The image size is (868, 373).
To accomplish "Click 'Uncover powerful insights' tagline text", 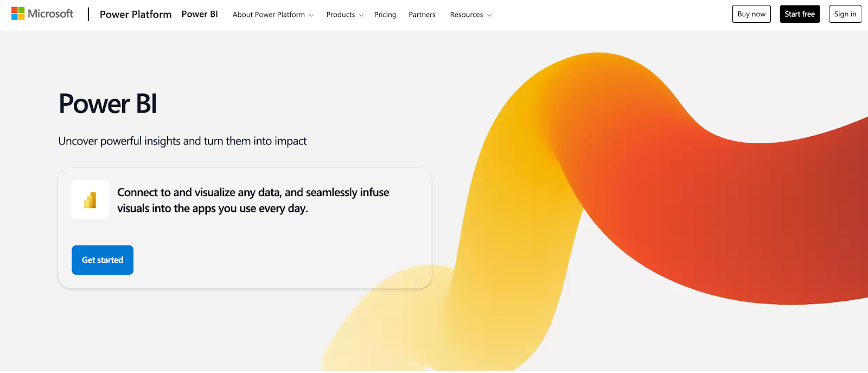I will coord(182,141).
